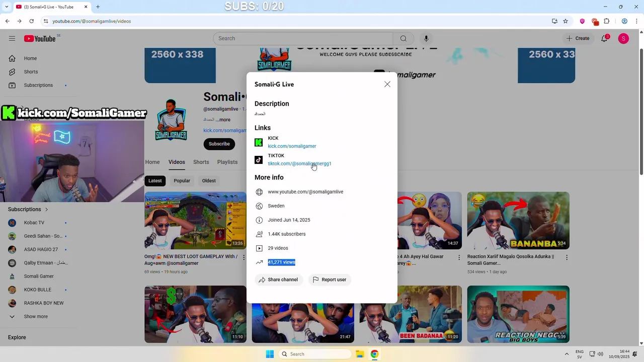Open KOKO BULLE subscription
Screen dimensions: 644x362
tap(38, 290)
